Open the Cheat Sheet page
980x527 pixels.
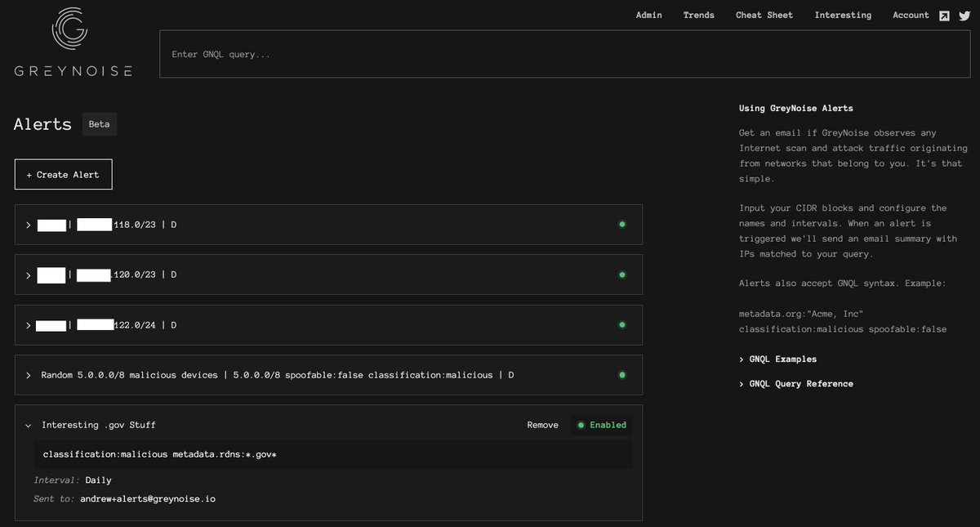pyautogui.click(x=764, y=15)
